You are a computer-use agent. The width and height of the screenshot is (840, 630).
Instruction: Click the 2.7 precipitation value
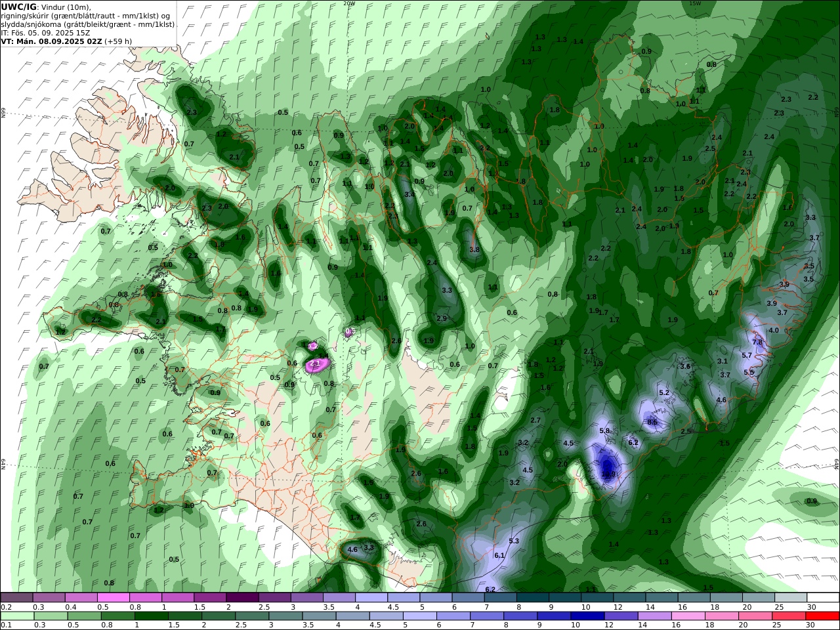pos(535,420)
